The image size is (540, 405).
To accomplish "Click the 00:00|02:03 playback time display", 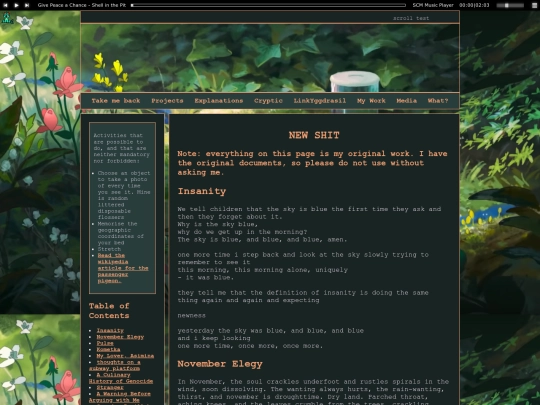I will (474, 5).
